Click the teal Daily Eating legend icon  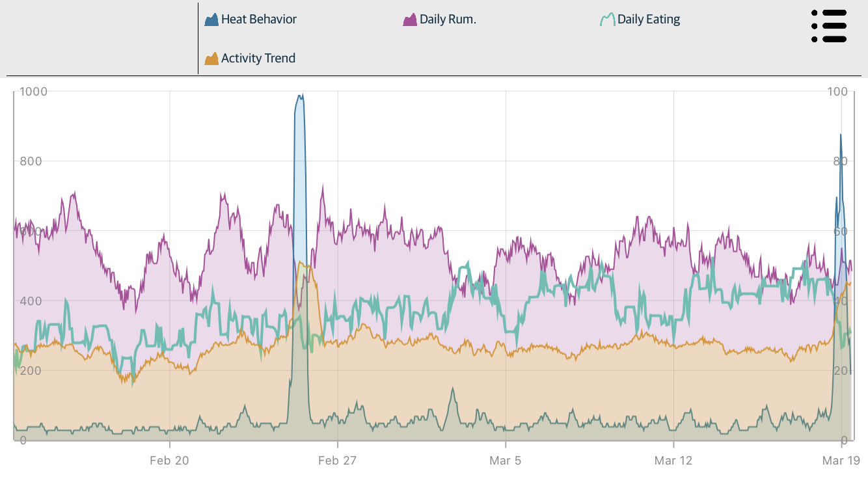(607, 20)
